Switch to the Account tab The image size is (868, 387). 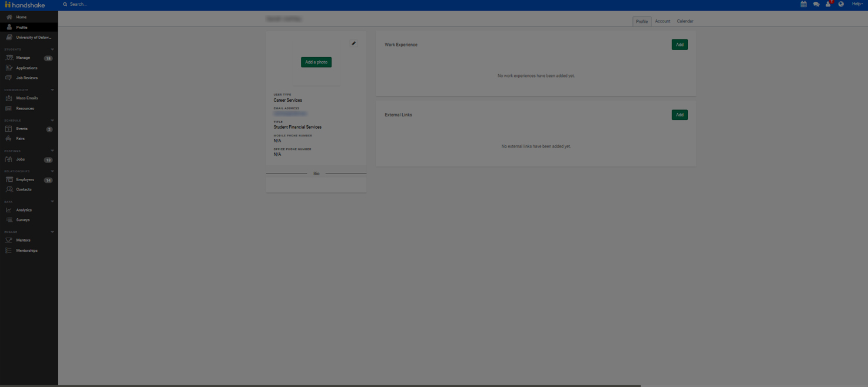(x=662, y=21)
